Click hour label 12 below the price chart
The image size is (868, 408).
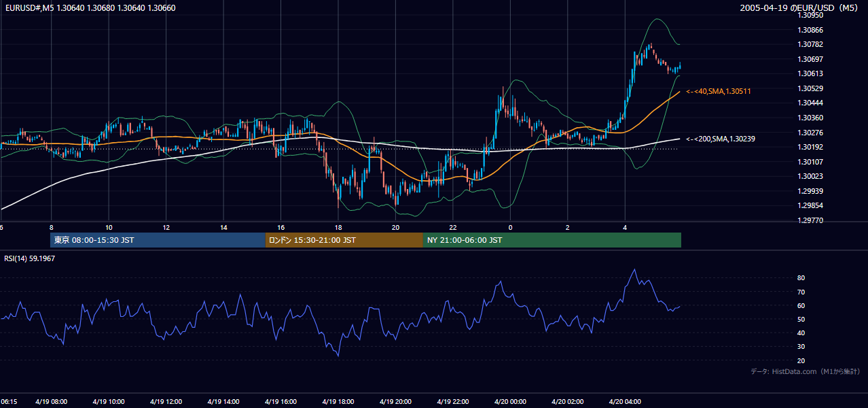point(166,227)
